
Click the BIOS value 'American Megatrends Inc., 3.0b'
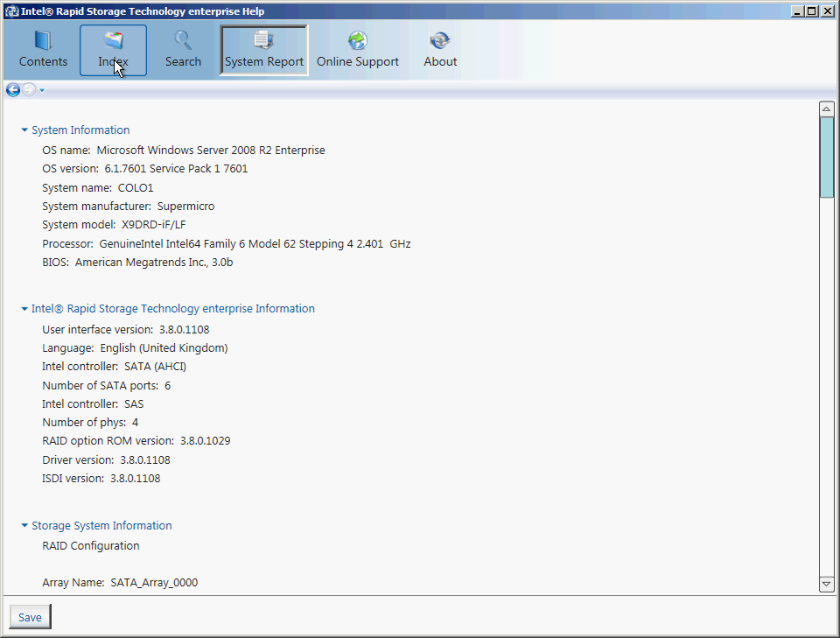tap(154, 263)
